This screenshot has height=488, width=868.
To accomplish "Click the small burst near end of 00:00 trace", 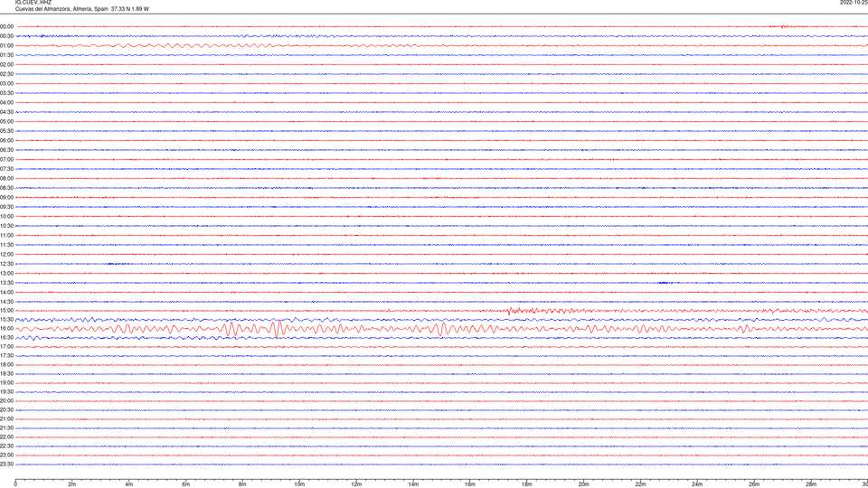I will click(785, 26).
